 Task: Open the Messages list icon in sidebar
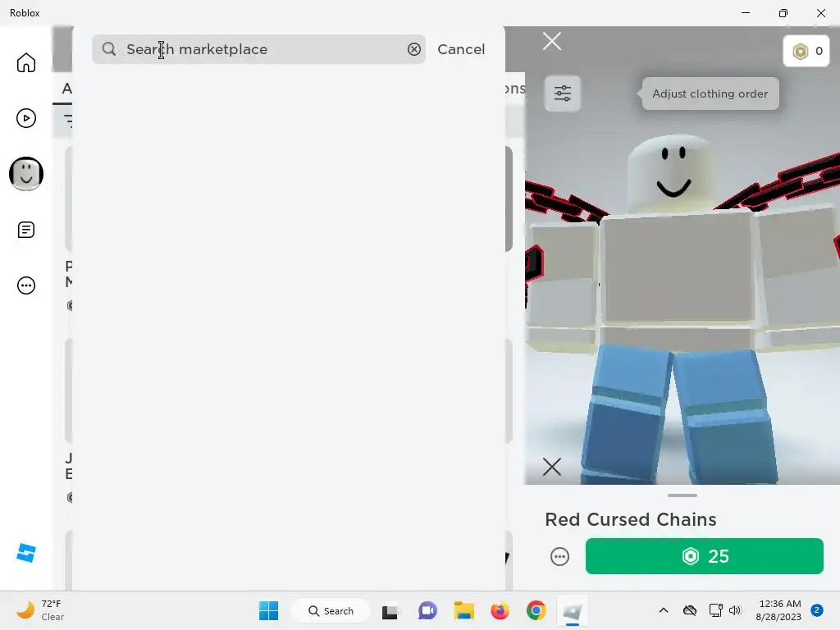click(x=25, y=230)
